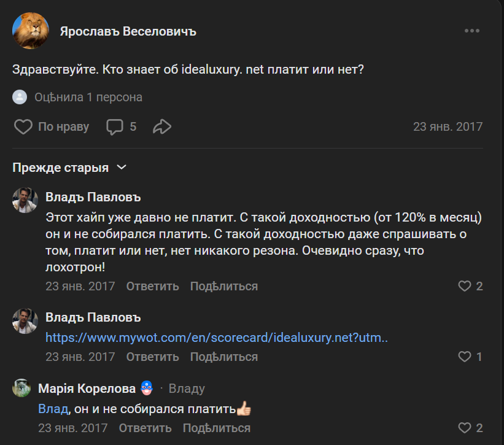The width and height of the screenshot is (504, 445).
Task: Open the post date "23 янв. 2017"
Action: 448,127
